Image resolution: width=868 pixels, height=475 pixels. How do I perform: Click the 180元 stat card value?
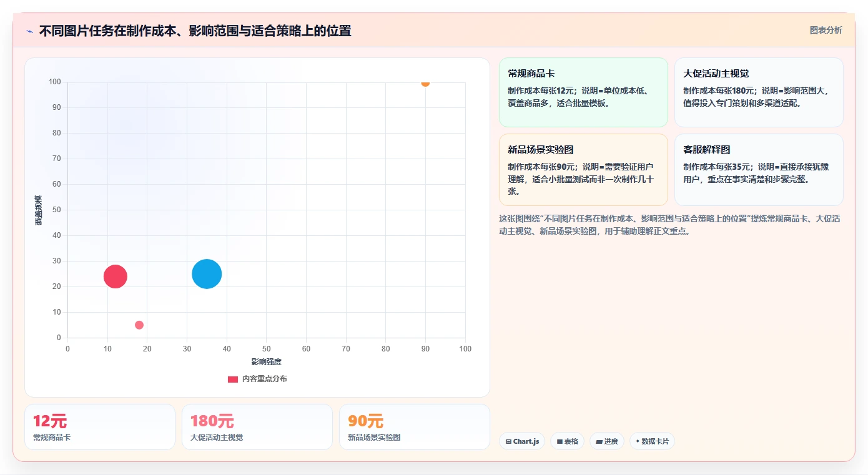[x=212, y=421]
